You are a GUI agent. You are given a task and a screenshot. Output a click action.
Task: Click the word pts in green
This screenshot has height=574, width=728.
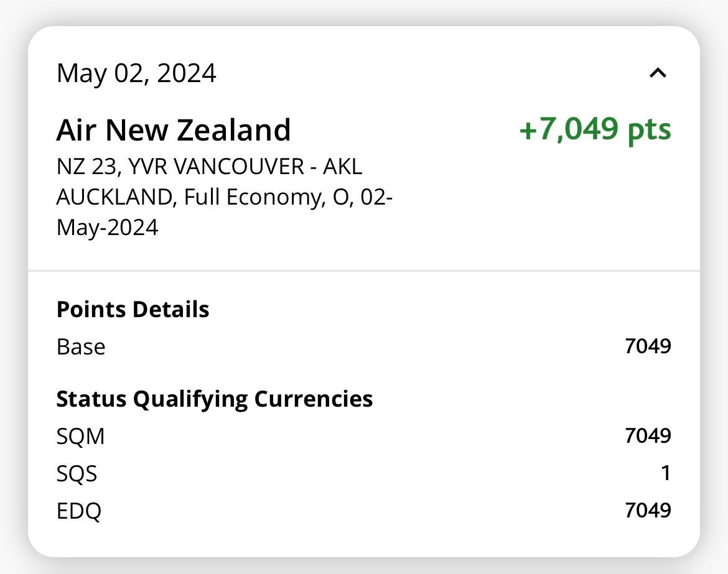tap(649, 130)
